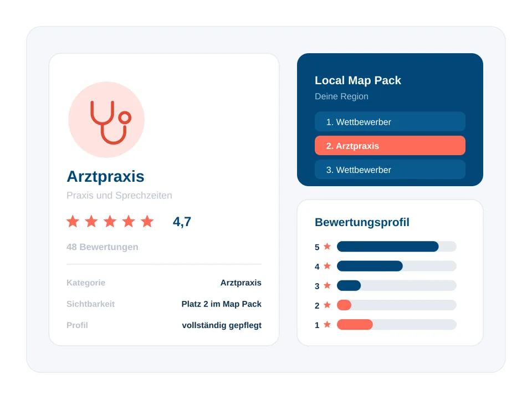Click the "Bewertungsprofil" heading
Screen dimensions: 532x399
click(x=362, y=222)
